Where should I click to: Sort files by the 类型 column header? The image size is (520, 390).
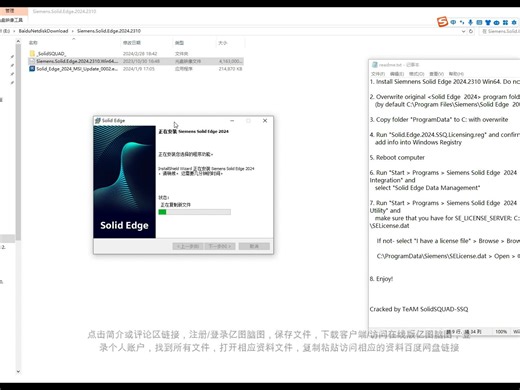tap(179, 43)
